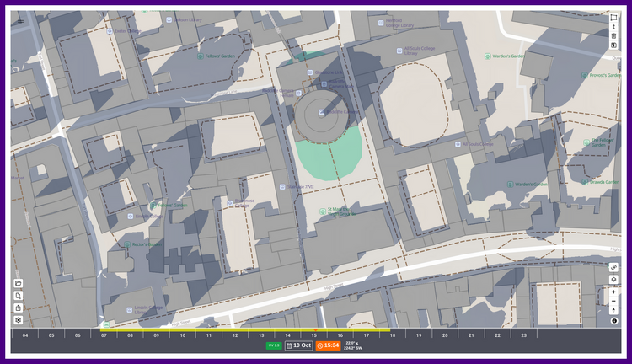Jump to hour 12 on timeline
The height and width of the screenshot is (364, 632).
tap(235, 335)
